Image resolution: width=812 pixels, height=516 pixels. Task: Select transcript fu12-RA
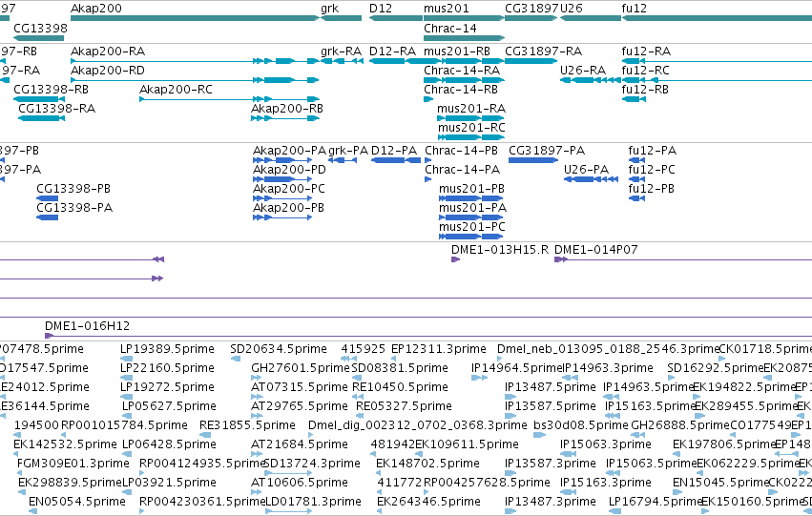pos(717,61)
